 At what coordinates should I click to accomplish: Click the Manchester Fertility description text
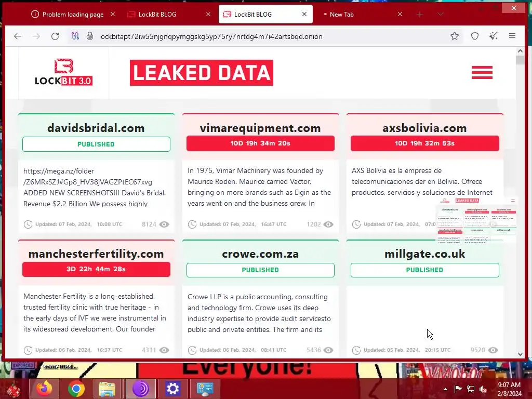95,312
